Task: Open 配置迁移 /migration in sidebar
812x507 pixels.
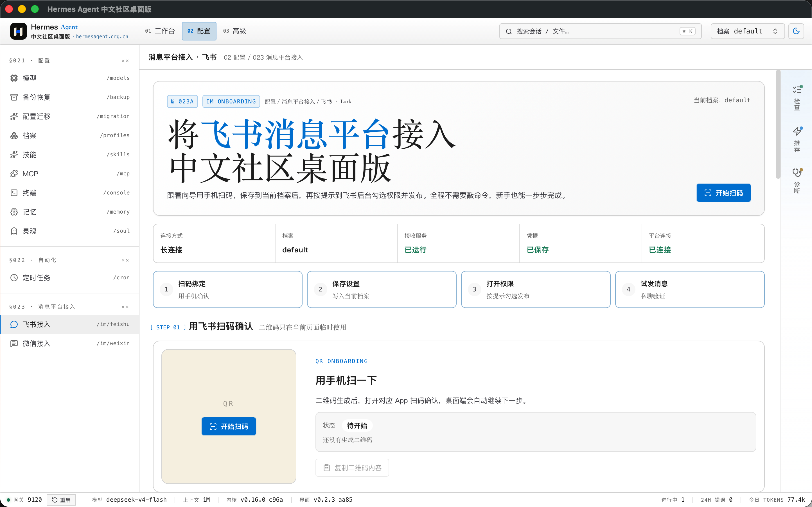Action: point(70,116)
